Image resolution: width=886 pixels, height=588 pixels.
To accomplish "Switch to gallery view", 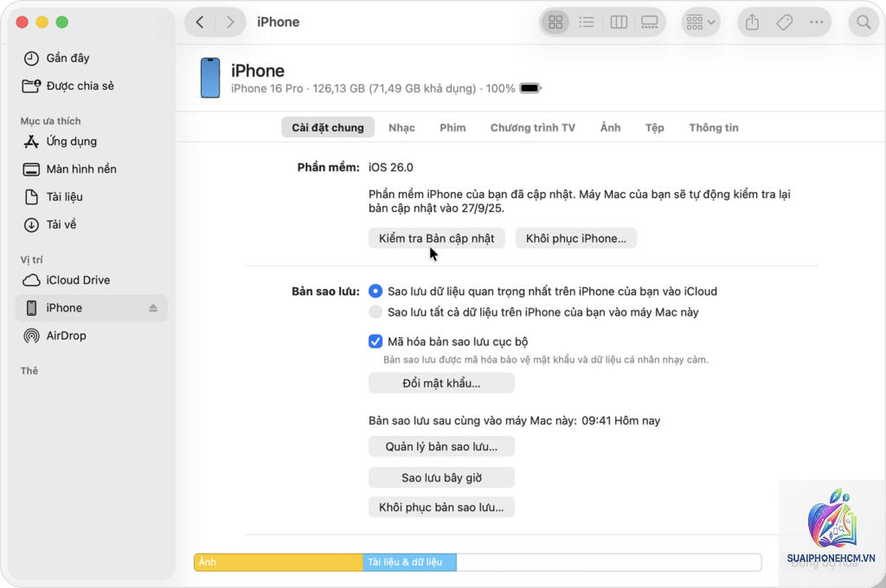I will click(649, 22).
